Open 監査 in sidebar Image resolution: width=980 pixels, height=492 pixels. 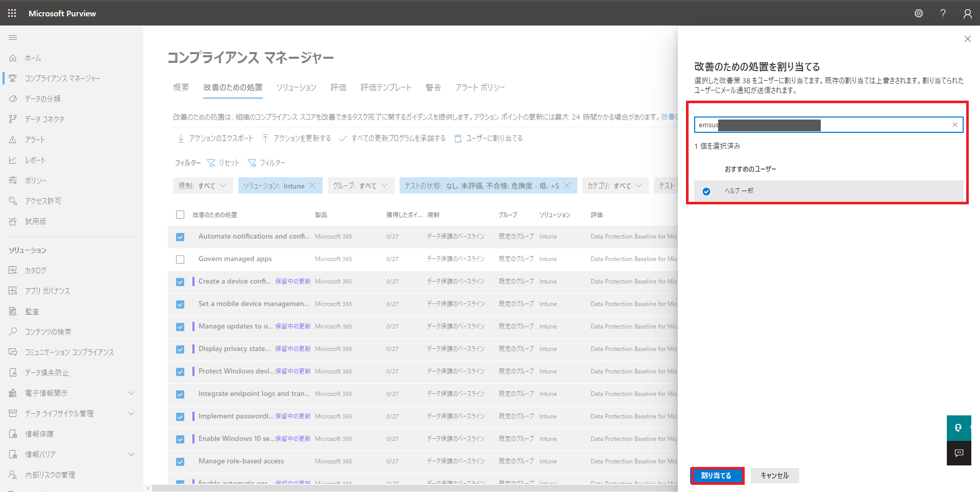click(x=32, y=311)
